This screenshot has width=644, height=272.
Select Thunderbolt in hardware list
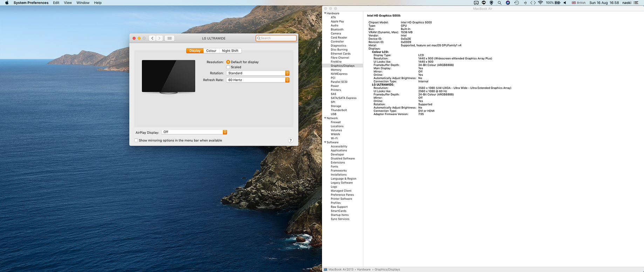click(x=339, y=110)
